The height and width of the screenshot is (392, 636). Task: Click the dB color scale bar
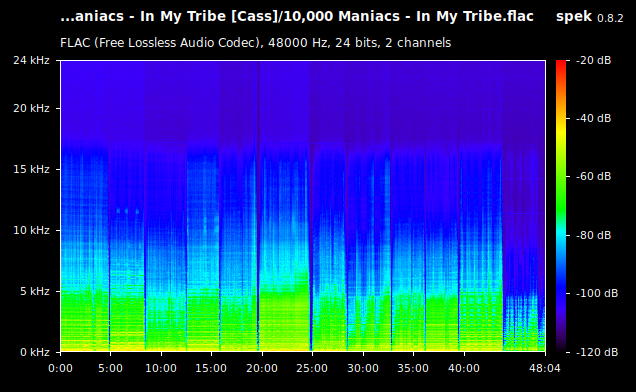tap(561, 206)
